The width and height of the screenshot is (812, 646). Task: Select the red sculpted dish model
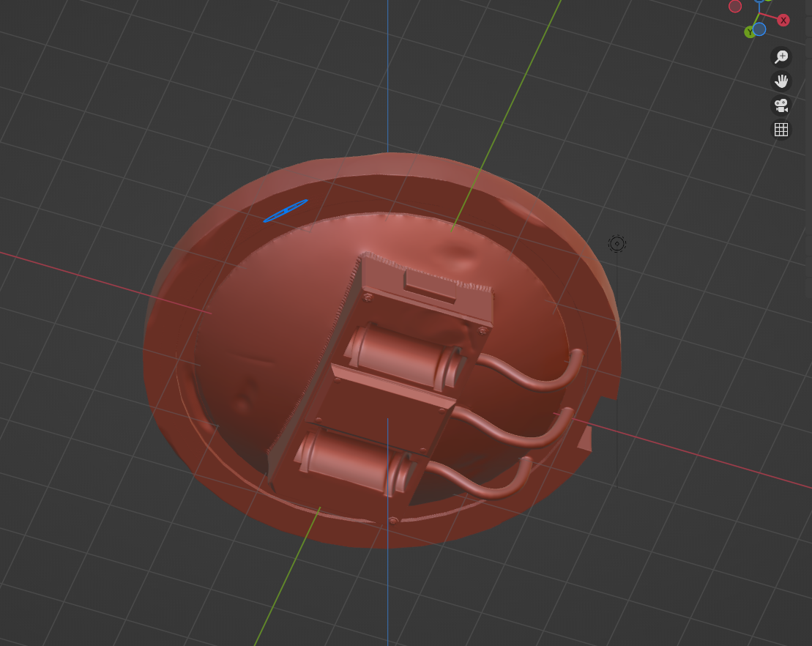click(381, 350)
